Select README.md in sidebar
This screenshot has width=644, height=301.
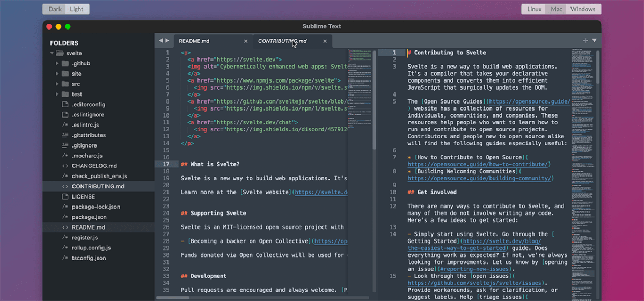pyautogui.click(x=98, y=227)
